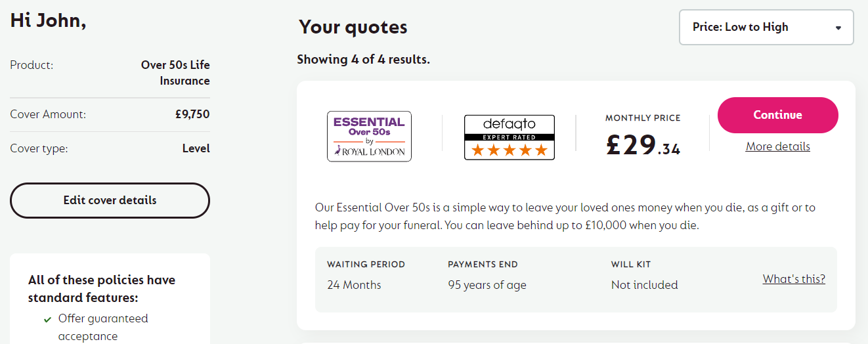868x344 pixels.
Task: Click the green checkmark beside guaranteed acceptance
Action: (47, 320)
